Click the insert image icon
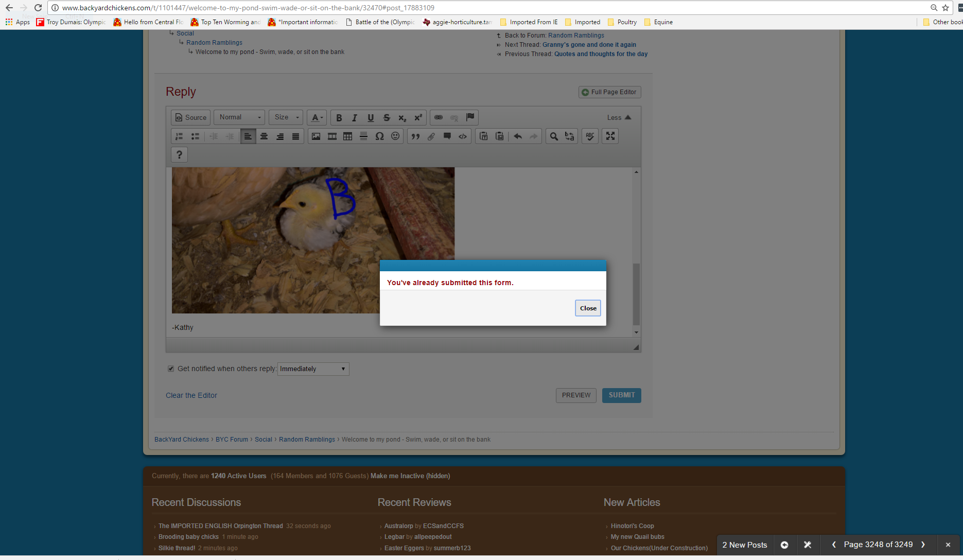Screen dimensions: 963x560 tap(316, 136)
